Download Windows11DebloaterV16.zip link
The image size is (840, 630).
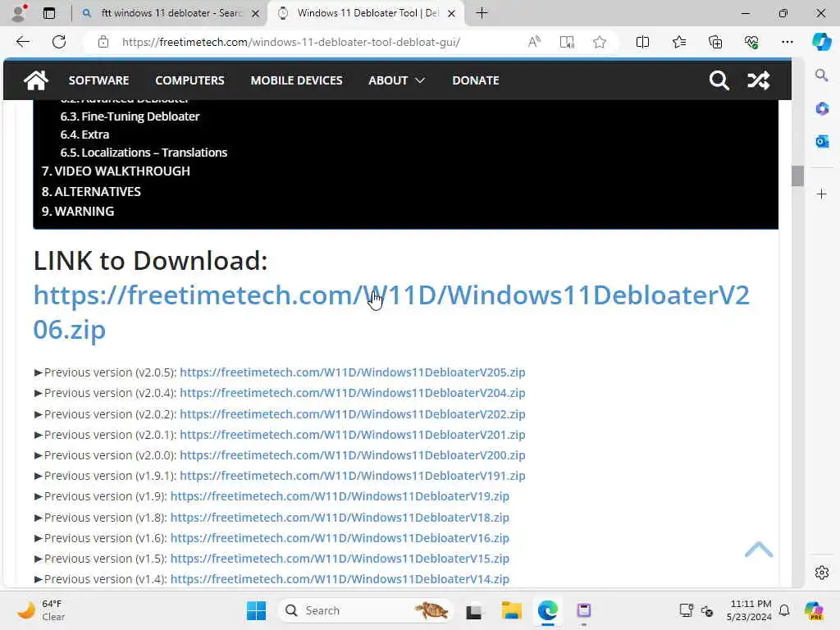340,538
